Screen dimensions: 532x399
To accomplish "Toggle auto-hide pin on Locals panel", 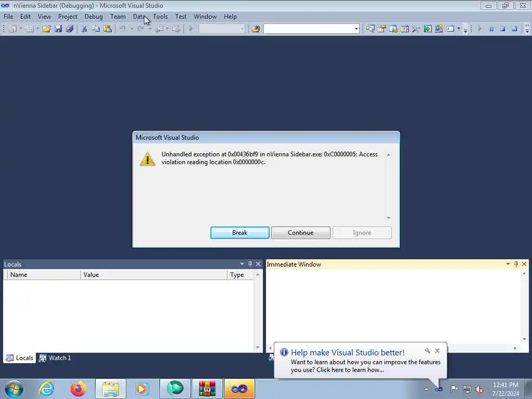I will point(250,264).
